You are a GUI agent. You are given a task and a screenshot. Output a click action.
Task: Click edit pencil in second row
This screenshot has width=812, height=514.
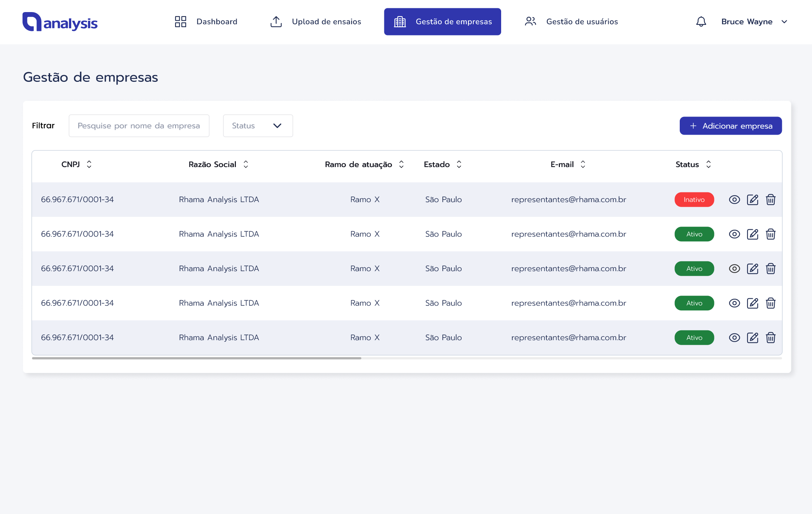point(752,234)
